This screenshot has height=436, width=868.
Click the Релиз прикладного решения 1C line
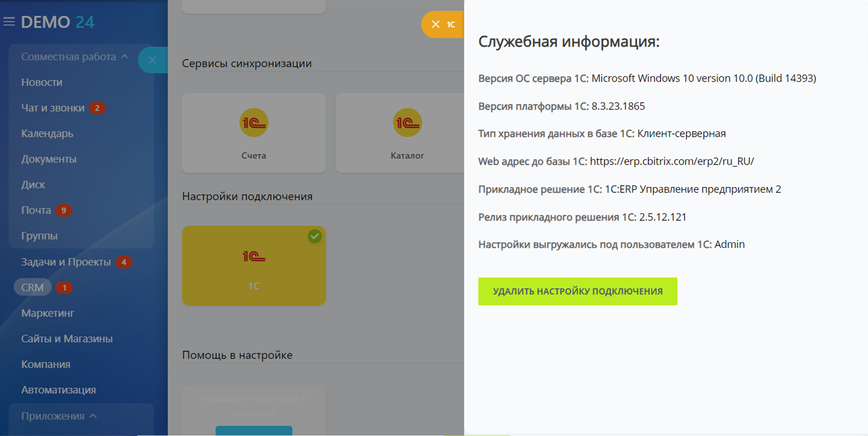(582, 217)
